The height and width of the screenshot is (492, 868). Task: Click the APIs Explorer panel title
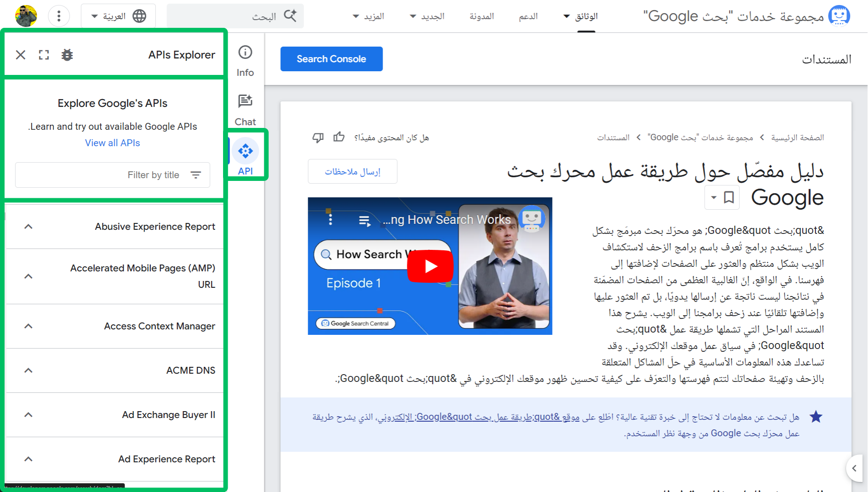(x=181, y=55)
